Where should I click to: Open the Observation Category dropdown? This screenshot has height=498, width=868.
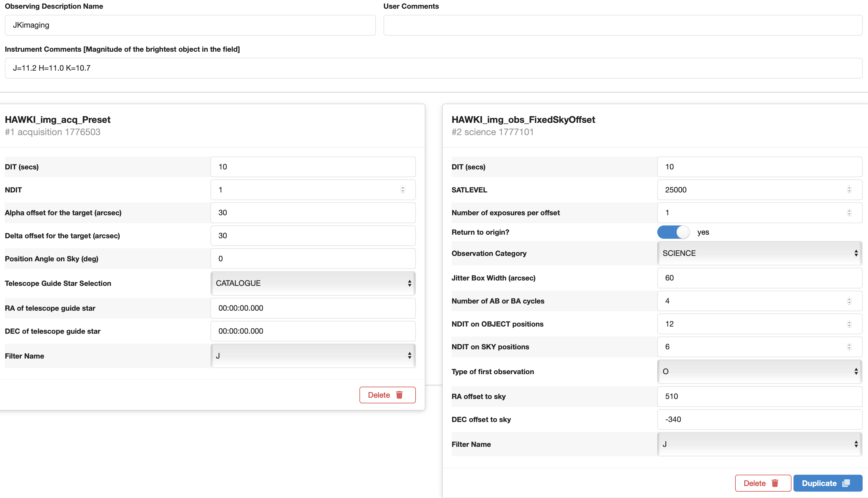click(759, 253)
